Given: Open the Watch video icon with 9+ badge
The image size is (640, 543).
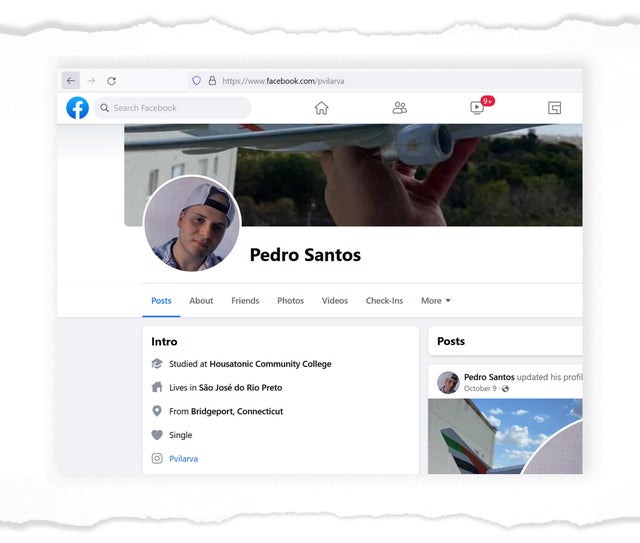Looking at the screenshot, I should pos(478,108).
